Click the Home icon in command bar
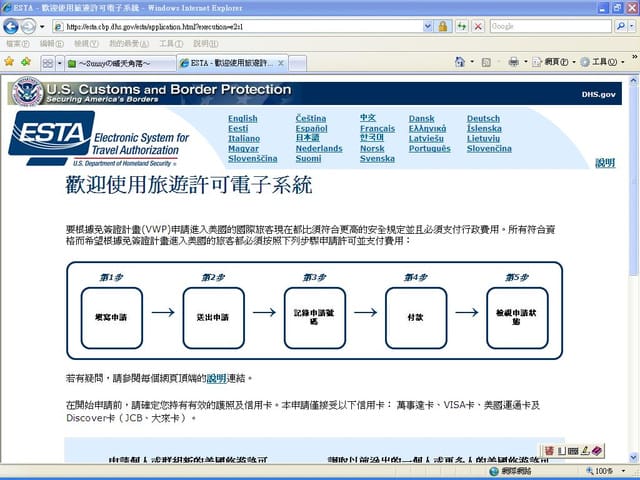The width and height of the screenshot is (640, 480). click(x=460, y=62)
